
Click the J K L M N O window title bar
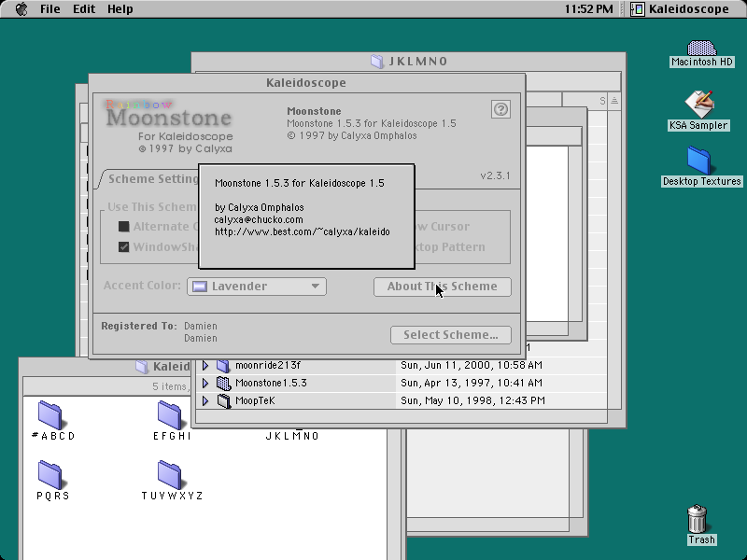point(409,62)
